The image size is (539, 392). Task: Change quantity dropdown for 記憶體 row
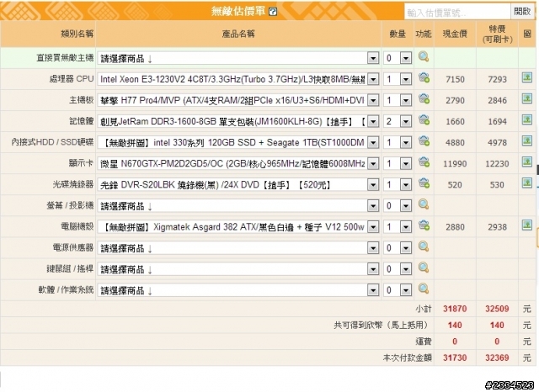pyautogui.click(x=398, y=121)
